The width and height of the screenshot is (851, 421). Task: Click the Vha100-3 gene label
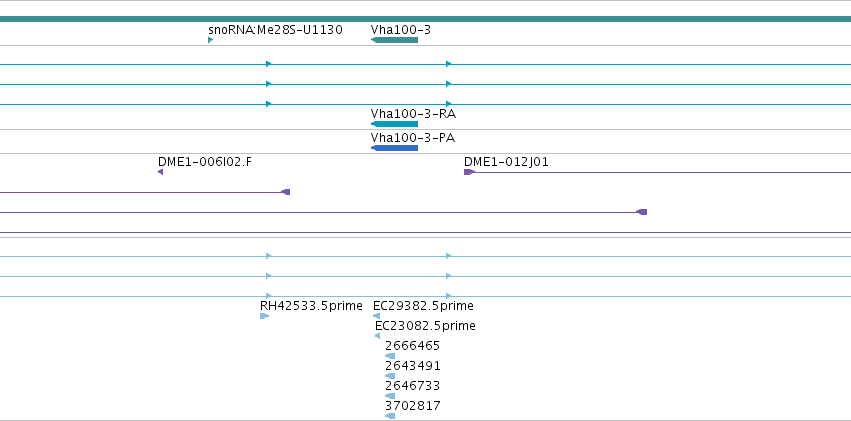401,30
